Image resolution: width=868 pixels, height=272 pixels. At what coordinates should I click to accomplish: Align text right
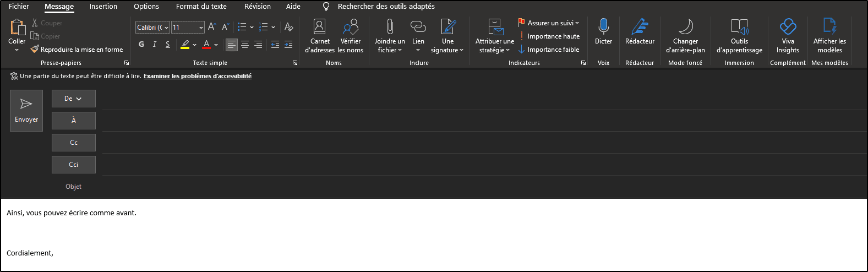(x=258, y=45)
